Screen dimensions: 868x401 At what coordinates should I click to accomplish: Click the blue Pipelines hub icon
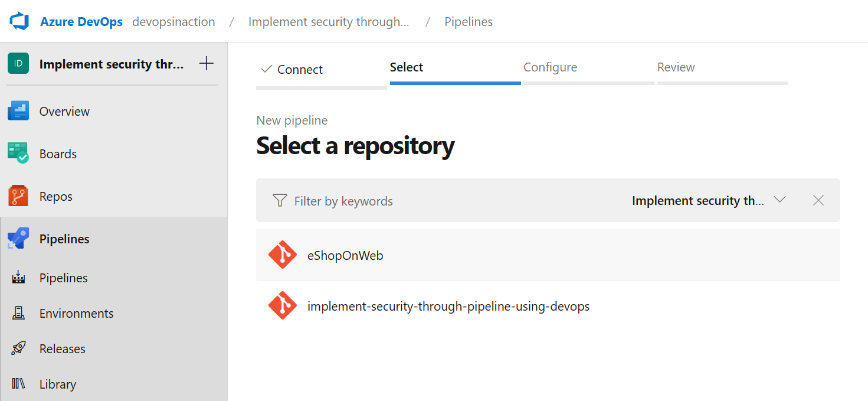pyautogui.click(x=18, y=239)
